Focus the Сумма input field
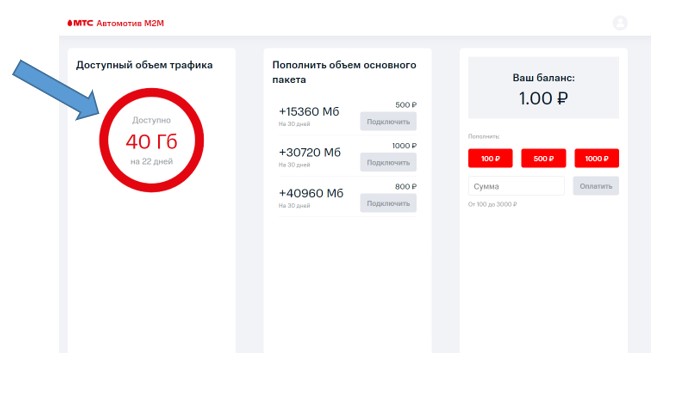This screenshot has height=402, width=674. pos(516,186)
